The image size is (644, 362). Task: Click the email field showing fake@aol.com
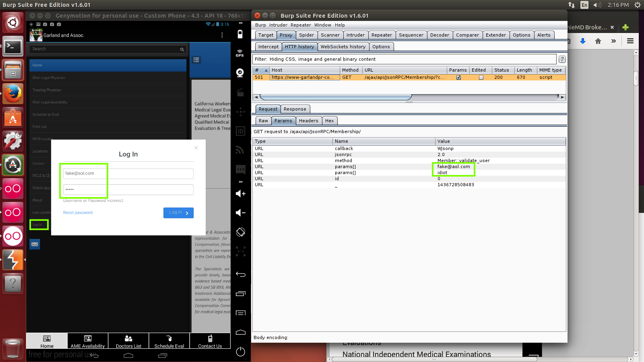click(128, 173)
